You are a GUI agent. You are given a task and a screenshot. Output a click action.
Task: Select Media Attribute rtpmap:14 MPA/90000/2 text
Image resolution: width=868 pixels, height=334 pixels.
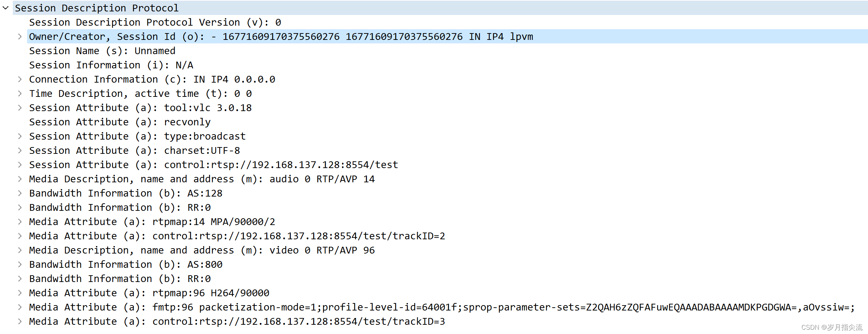tap(152, 222)
